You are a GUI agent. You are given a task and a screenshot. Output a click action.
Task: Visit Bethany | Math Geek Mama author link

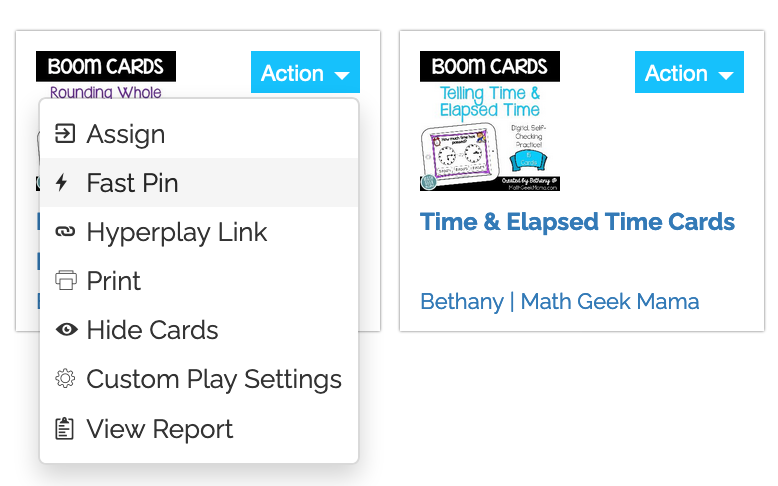click(x=560, y=301)
